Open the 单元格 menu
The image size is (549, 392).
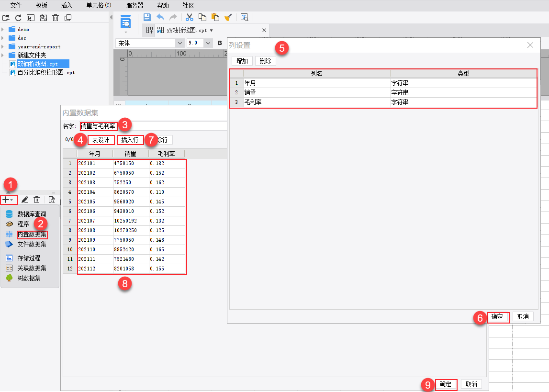99,5
